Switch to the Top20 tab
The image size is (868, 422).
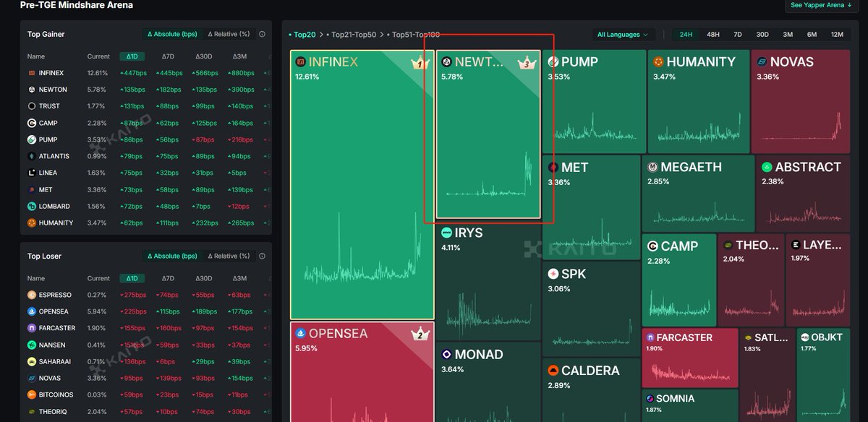click(303, 35)
